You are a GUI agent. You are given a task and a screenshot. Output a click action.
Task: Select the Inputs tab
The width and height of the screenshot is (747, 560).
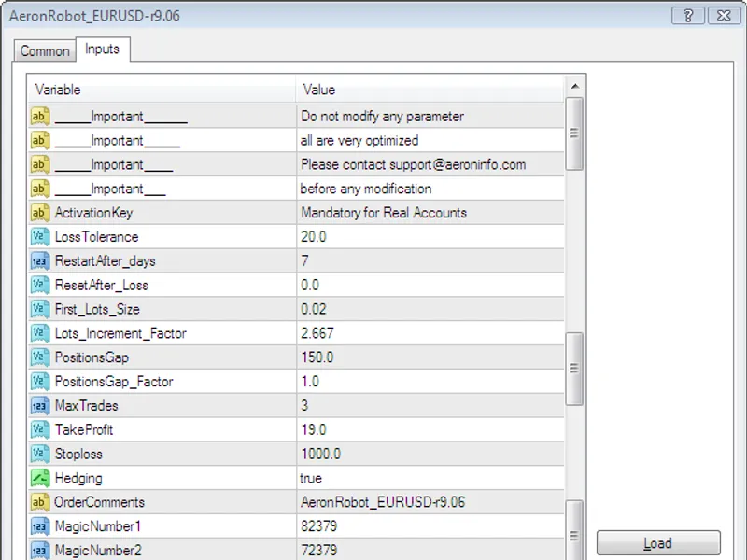[x=103, y=49]
